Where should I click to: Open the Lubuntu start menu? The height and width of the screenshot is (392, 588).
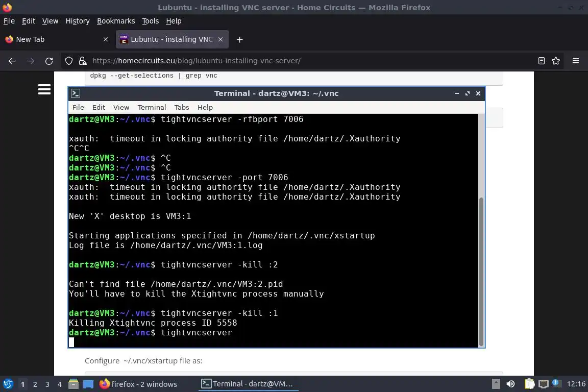(x=8, y=384)
